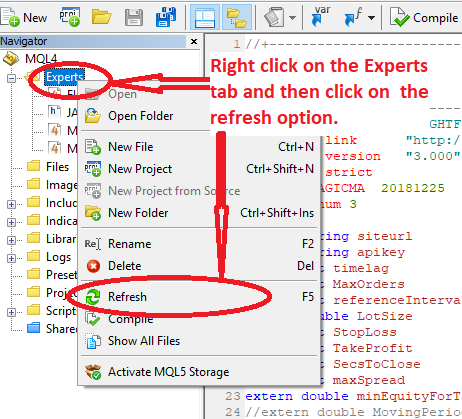Toggle the Navigator panel view button

[x=205, y=17]
